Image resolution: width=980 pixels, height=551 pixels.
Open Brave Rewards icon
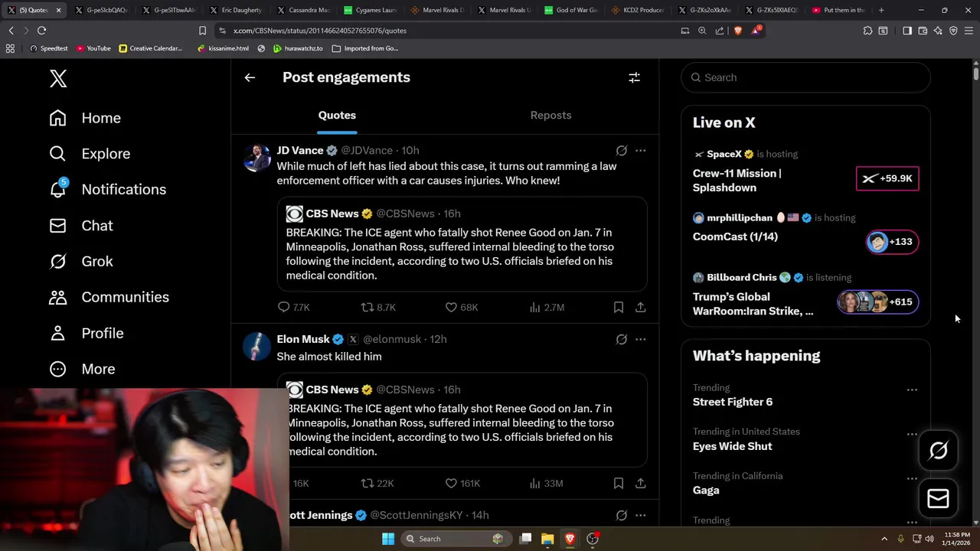tap(756, 31)
